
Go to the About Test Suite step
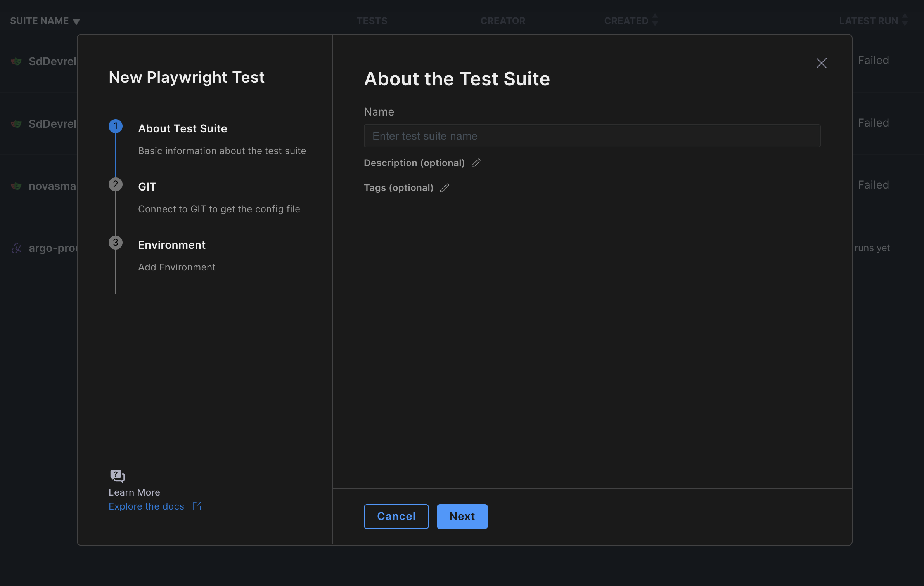[183, 128]
